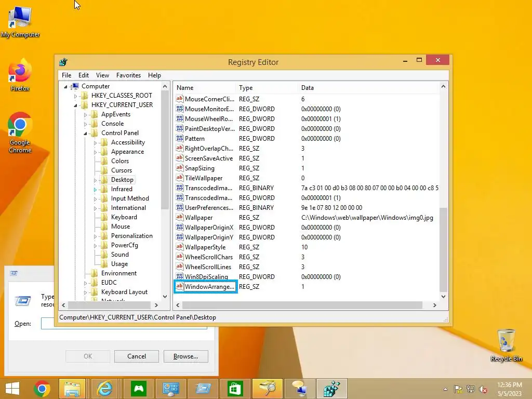Viewport: 532px width, 399px height.
Task: Click the Computer icon in registry tree
Action: [75, 86]
